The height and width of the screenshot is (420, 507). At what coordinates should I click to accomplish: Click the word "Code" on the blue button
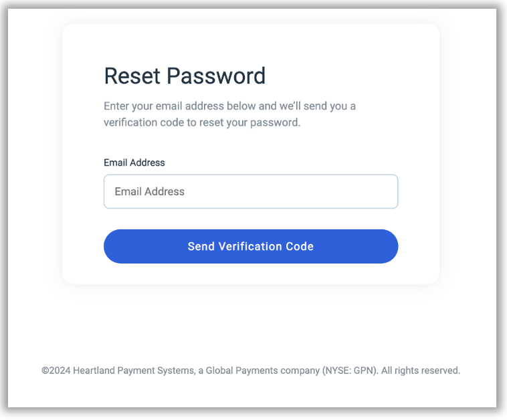point(300,246)
